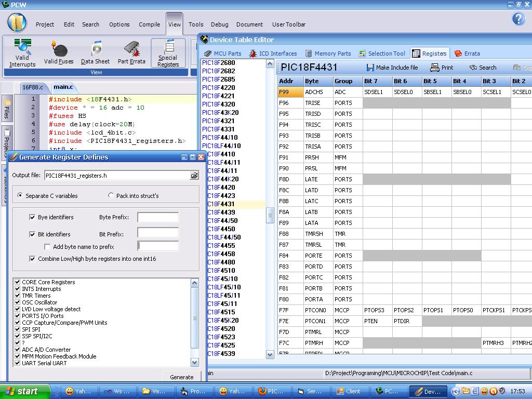Toggle the ADC A/D Converter checkbox
This screenshot has width=532, height=399.
pos(18,350)
